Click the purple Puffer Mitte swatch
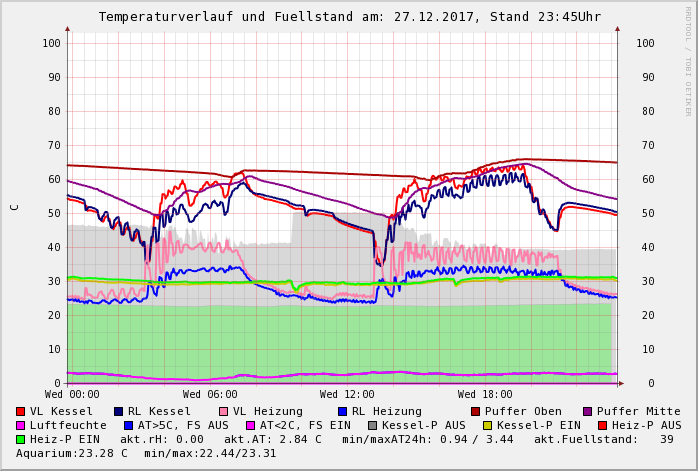Viewport: 698px width, 471px height. pyautogui.click(x=587, y=411)
